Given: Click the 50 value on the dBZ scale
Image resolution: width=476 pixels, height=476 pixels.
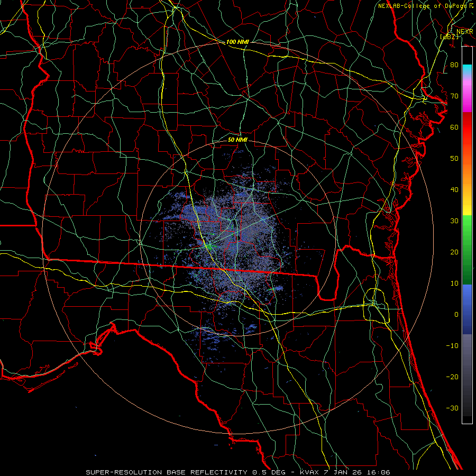Looking at the screenshot, I should [454, 158].
